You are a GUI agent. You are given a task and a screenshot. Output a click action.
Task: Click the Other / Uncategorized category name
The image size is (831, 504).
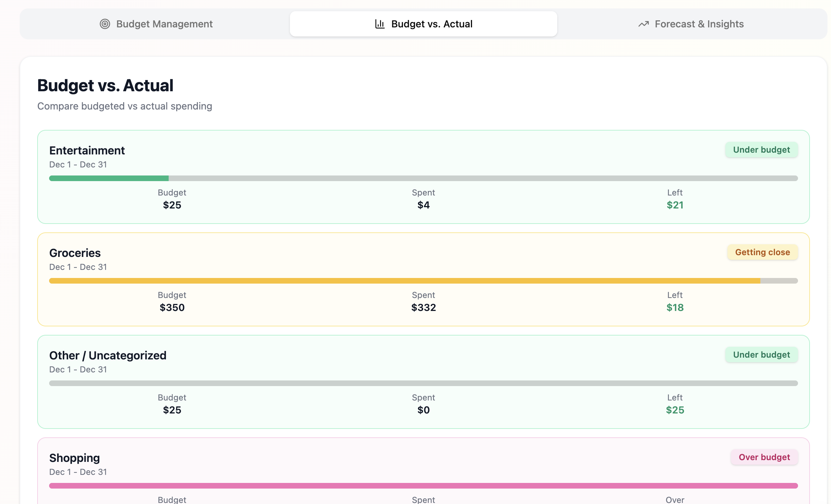(108, 355)
